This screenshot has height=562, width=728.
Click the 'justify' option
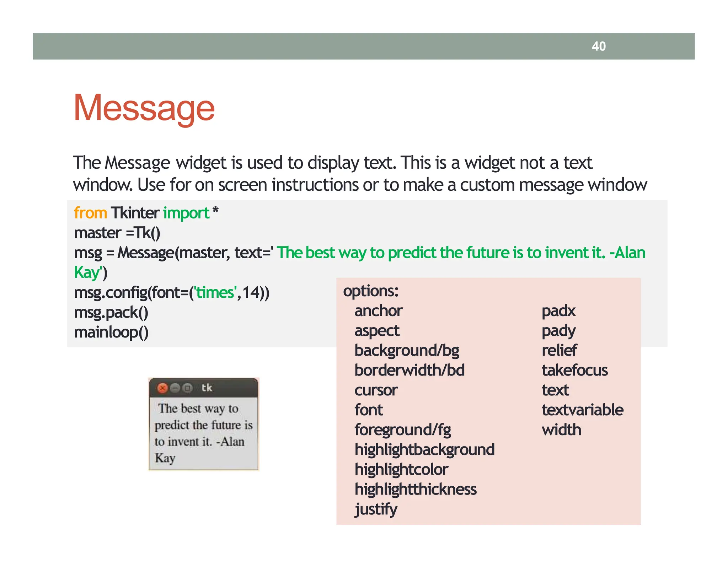click(376, 510)
